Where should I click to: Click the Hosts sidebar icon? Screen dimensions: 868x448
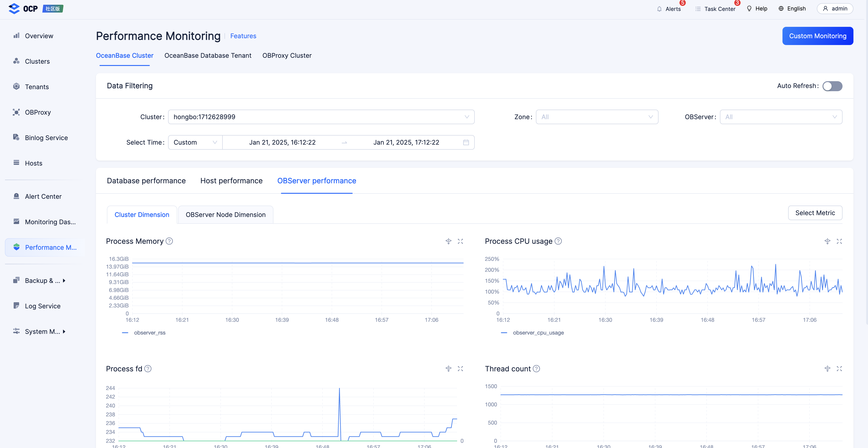(x=16, y=163)
